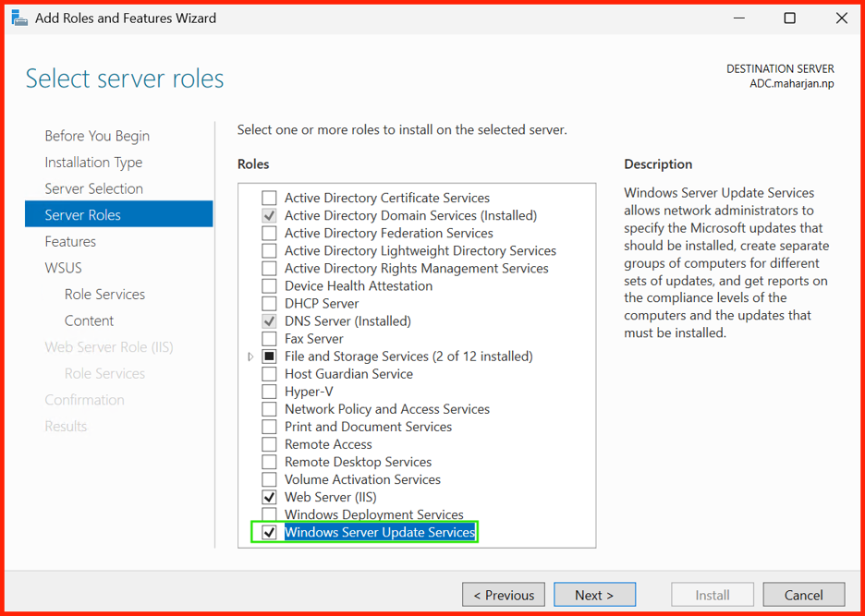Select the Fax Server row label
865x616 pixels.
tap(314, 339)
